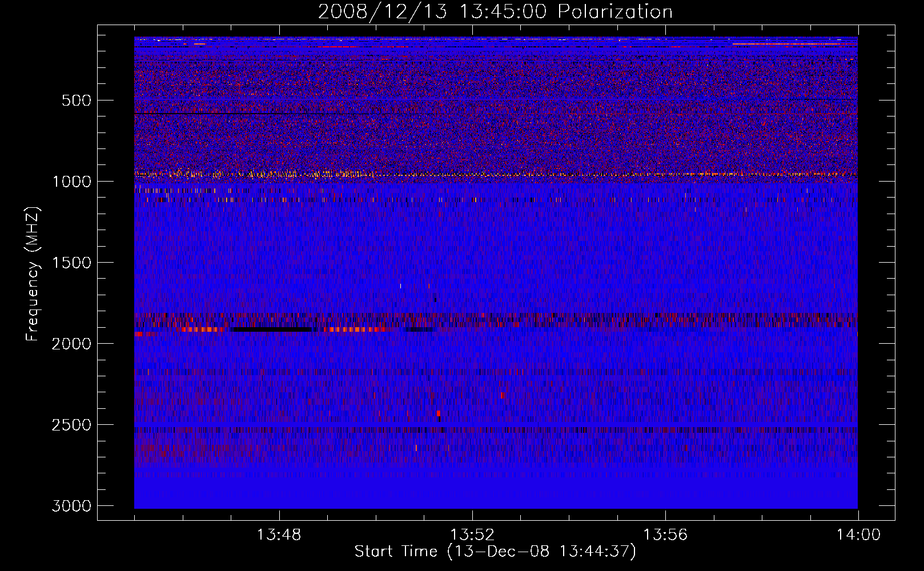Click the 13:52 time tick label
Viewport: 924px width, 571px height.
pyautogui.click(x=472, y=535)
